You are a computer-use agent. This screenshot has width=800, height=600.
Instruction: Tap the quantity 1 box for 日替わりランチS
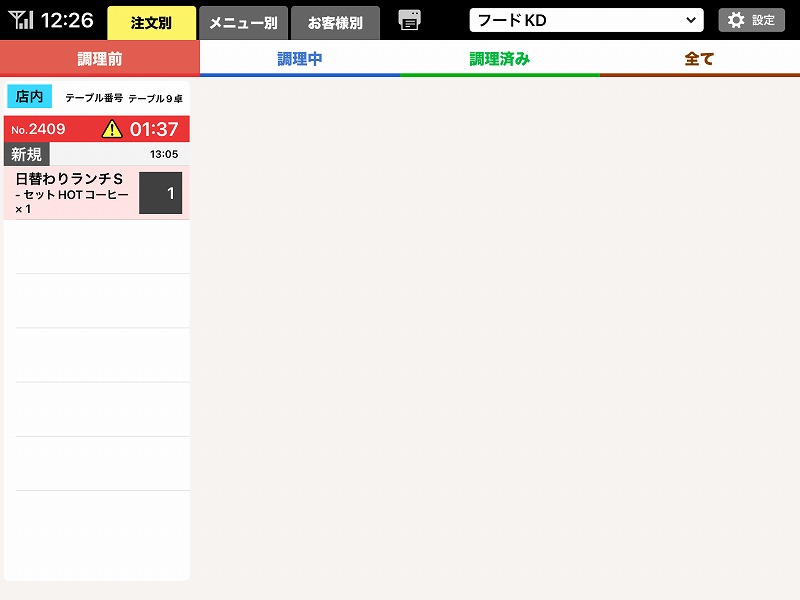[x=160, y=193]
